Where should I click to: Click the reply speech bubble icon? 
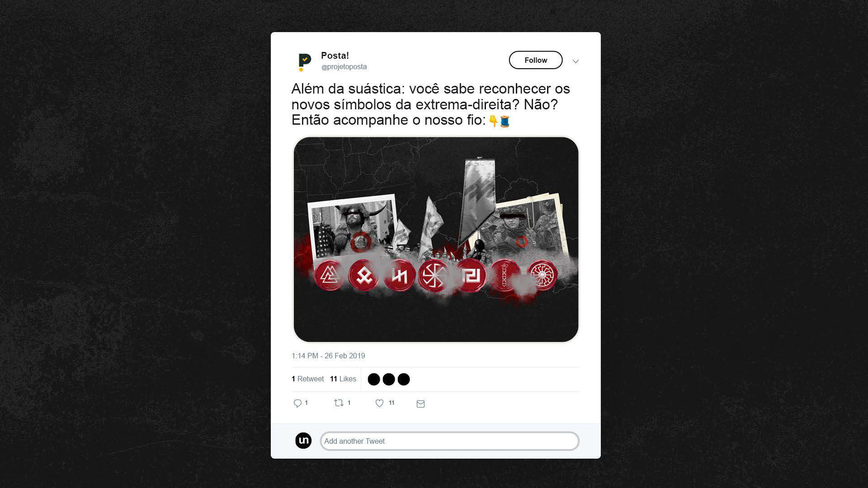point(297,403)
